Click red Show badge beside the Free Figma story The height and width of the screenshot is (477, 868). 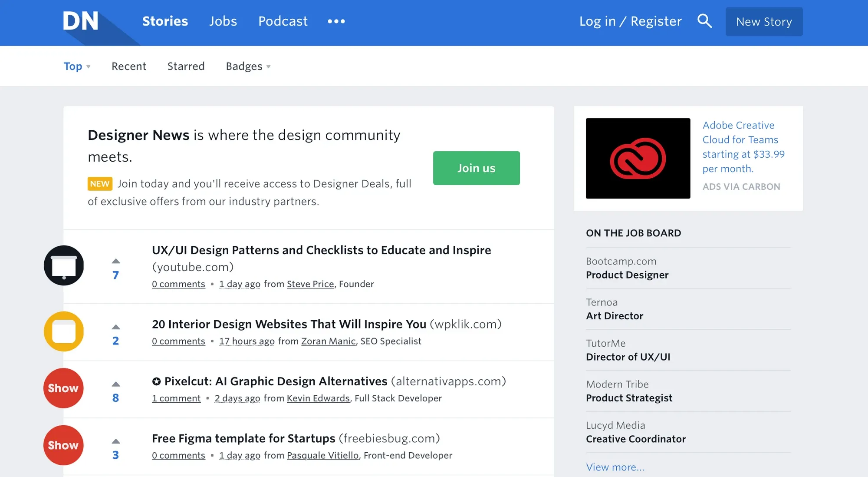(x=63, y=445)
